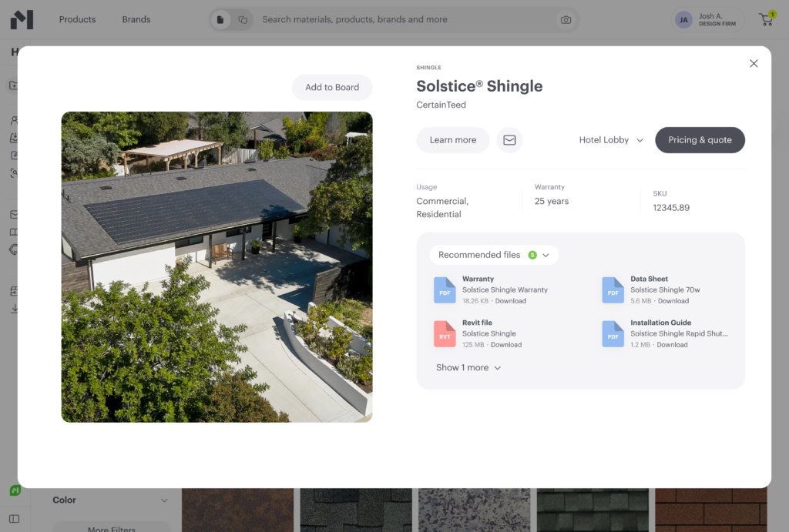Open the Brands menu
Screen dimensions: 789x532
click(x=136, y=19)
